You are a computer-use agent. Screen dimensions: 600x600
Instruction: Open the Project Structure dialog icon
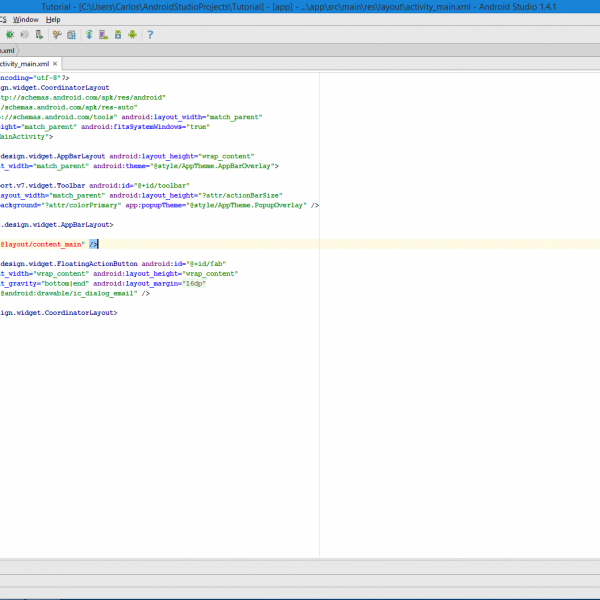click(x=71, y=34)
